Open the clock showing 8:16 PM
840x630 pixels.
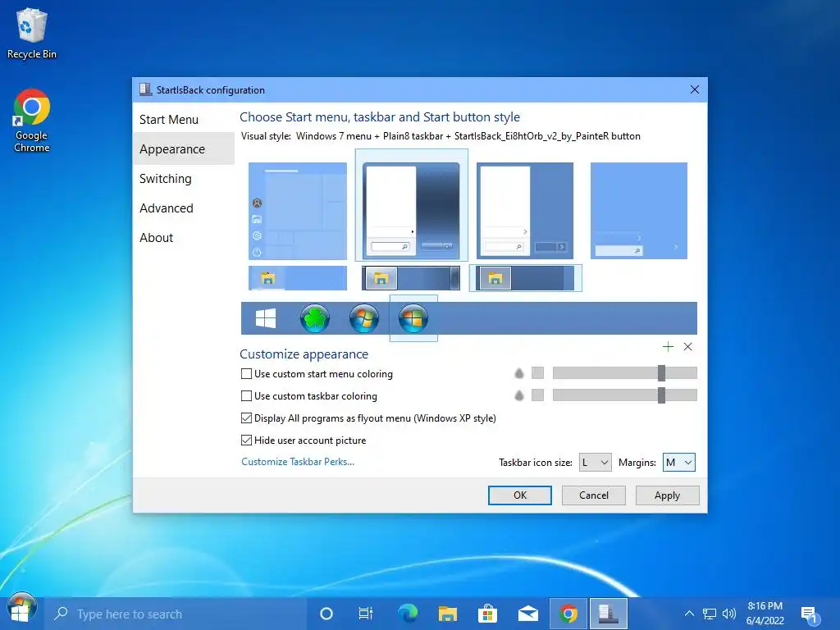[765, 614]
